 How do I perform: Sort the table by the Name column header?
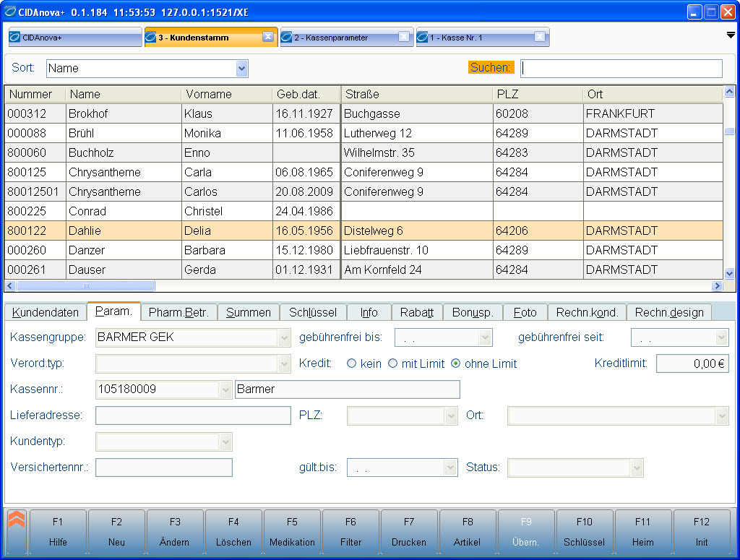pyautogui.click(x=123, y=95)
